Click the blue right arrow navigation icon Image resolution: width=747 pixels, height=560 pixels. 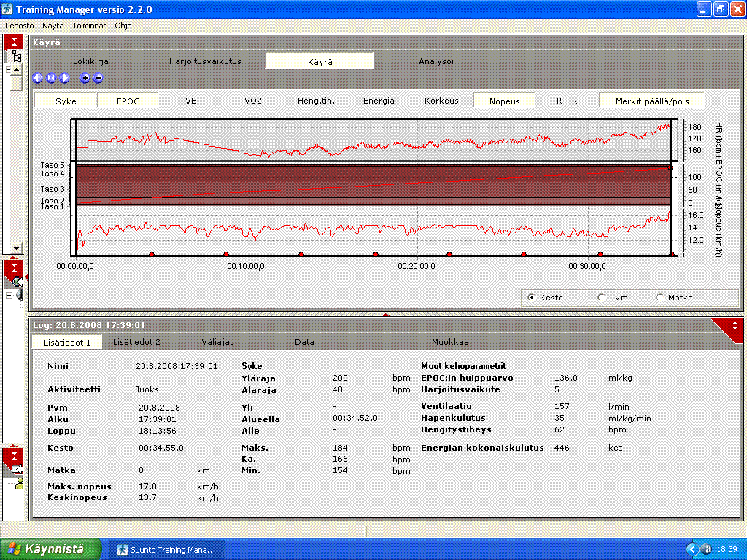64,78
